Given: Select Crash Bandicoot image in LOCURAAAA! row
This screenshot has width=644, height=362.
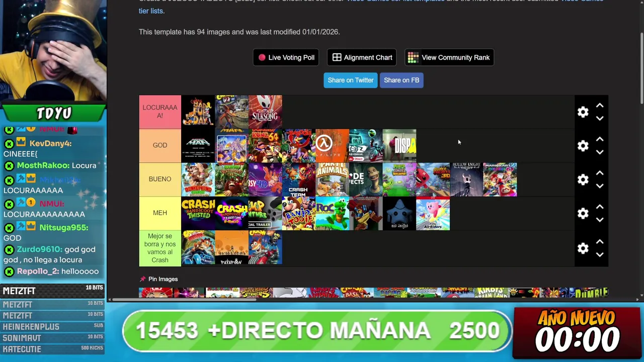Looking at the screenshot, I should (231, 112).
